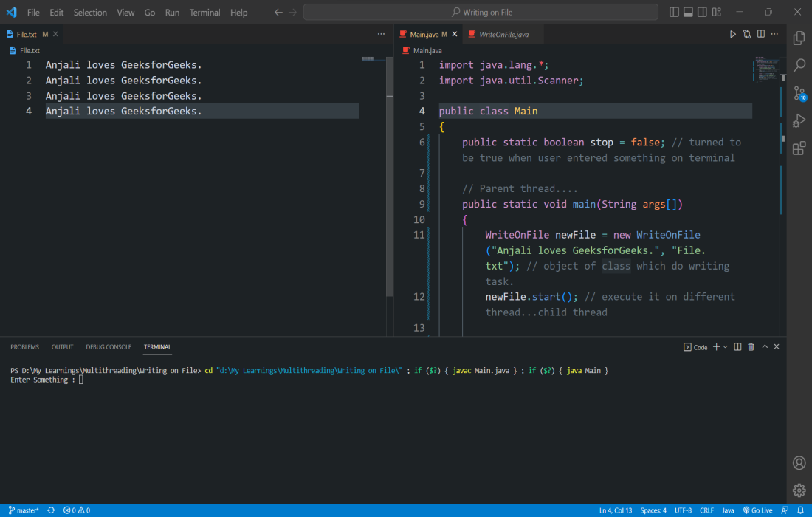Open Source Control view with badge
Screen dimensions: 812x517
799,93
